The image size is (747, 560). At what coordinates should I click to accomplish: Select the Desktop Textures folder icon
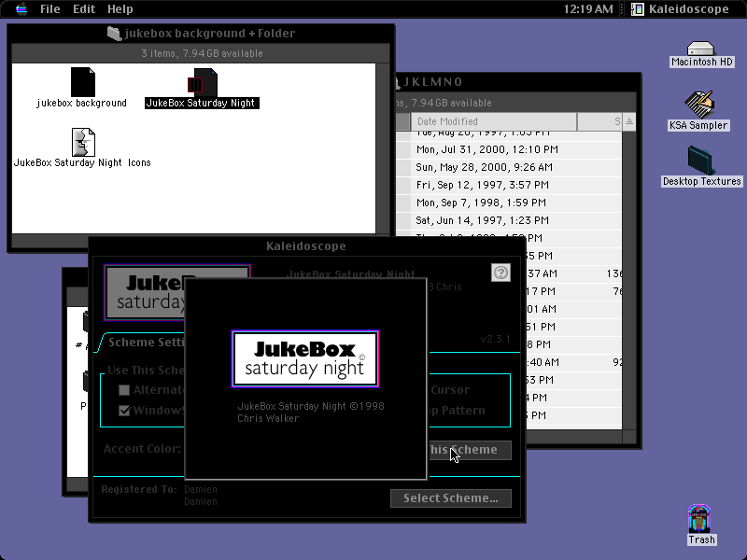click(x=701, y=161)
